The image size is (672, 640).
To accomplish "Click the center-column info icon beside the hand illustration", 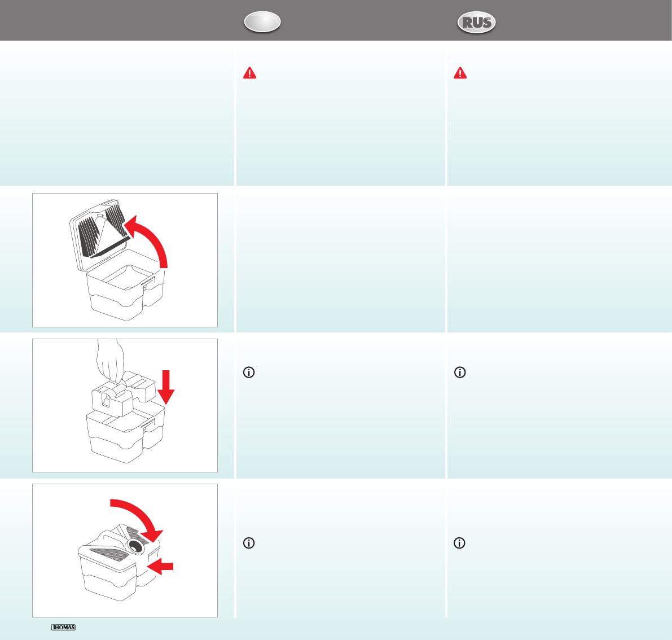I will pyautogui.click(x=249, y=372).
